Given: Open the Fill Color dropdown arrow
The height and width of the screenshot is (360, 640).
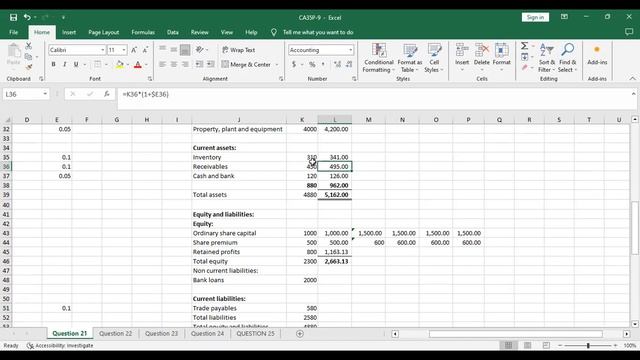Looking at the screenshot, I should (127, 64).
